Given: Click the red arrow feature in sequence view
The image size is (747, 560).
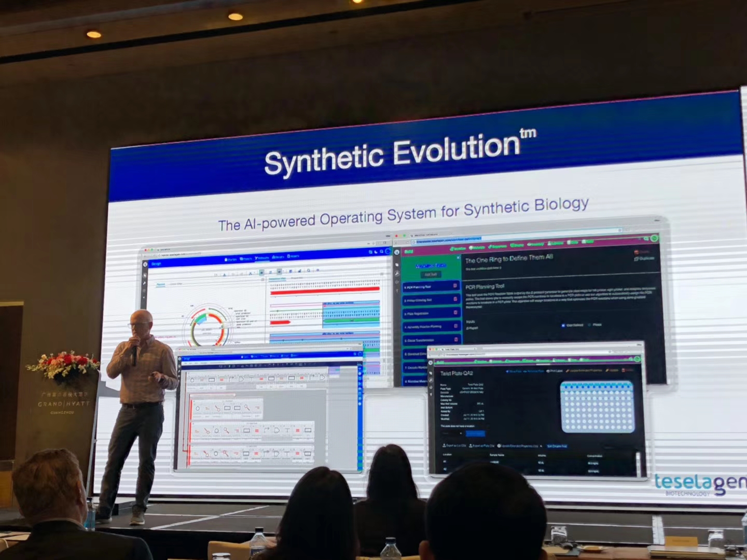Looking at the screenshot, I should (x=281, y=323).
